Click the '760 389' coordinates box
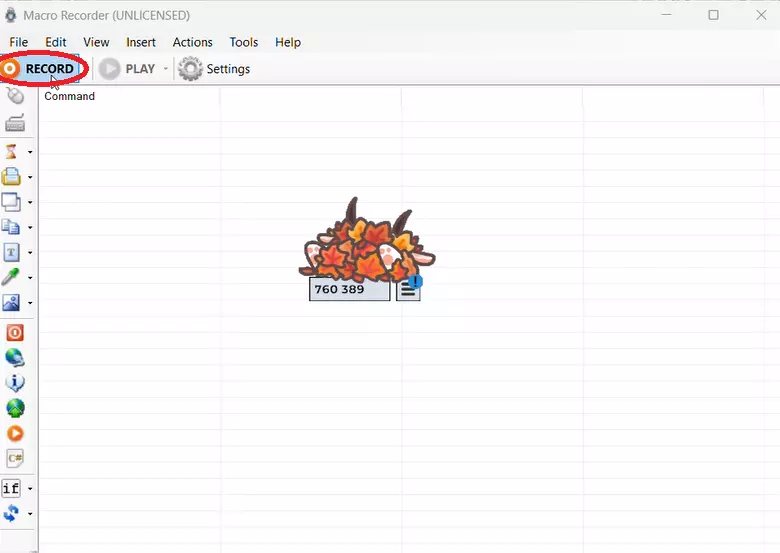The image size is (780, 553). (349, 289)
